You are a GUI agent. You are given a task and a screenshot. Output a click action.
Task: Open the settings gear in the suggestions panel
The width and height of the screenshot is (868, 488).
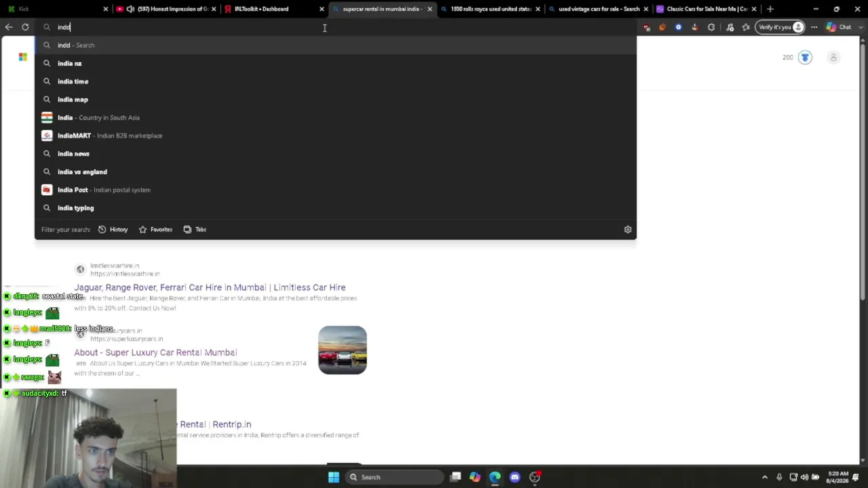628,230
